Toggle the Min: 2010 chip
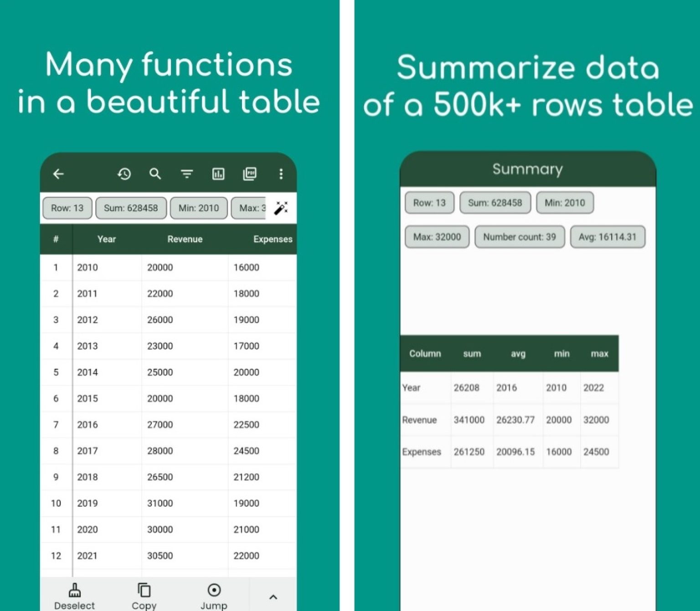This screenshot has height=611, width=700. [199, 208]
